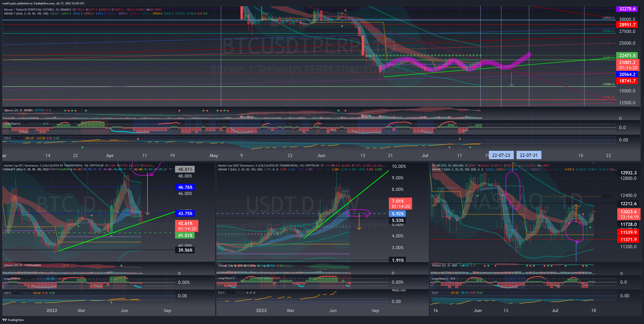The image size is (644, 324).
Task: Click the 11728.0 label in NASDAQ panel
Action: click(x=628, y=225)
